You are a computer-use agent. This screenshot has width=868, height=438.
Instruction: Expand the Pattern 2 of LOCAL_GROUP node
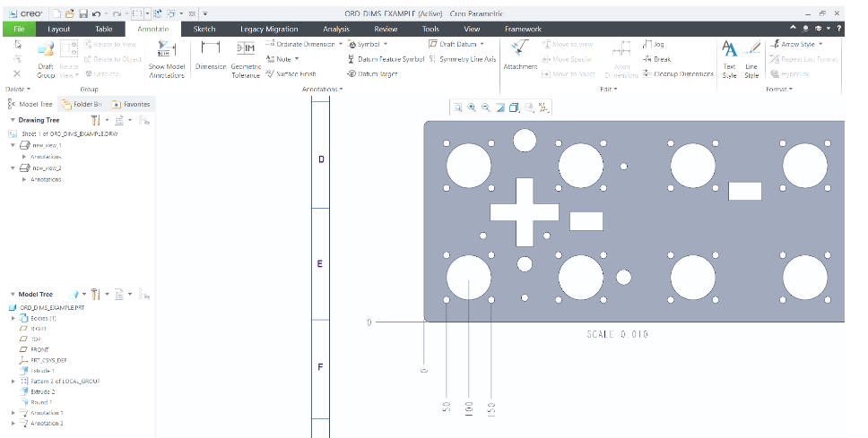pos(13,381)
